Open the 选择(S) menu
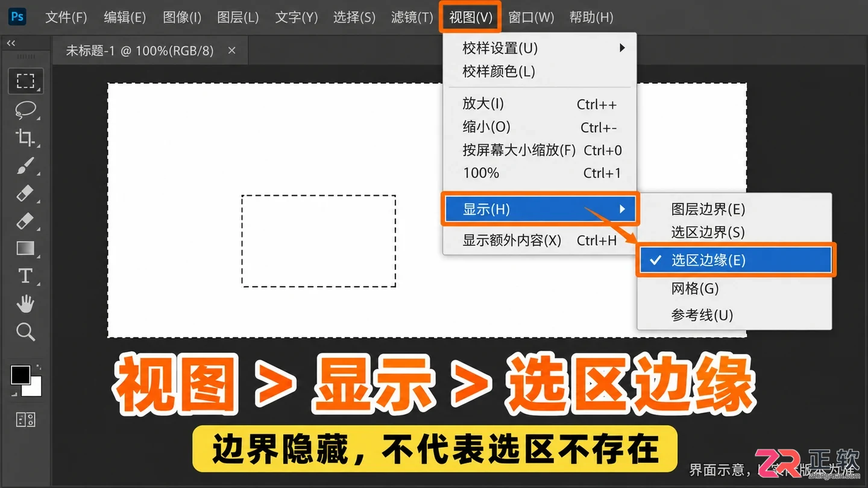This screenshot has width=868, height=488. point(354,17)
